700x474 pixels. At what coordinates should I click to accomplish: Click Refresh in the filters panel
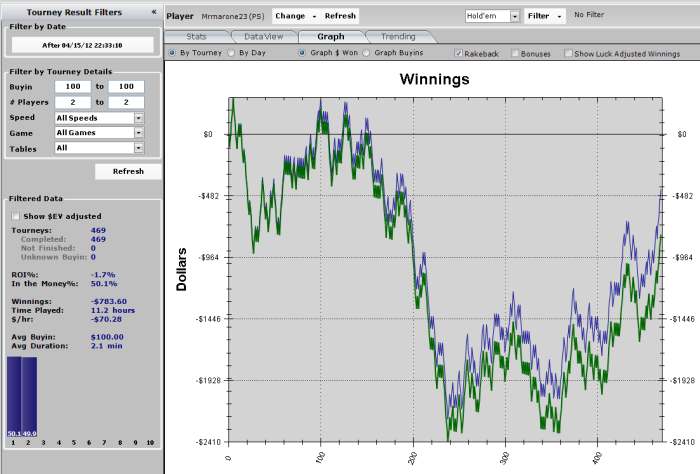128,171
